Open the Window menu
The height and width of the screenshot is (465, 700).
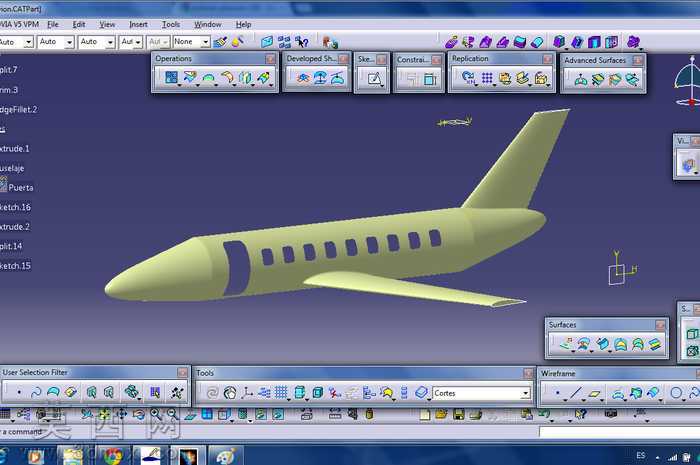coord(208,24)
